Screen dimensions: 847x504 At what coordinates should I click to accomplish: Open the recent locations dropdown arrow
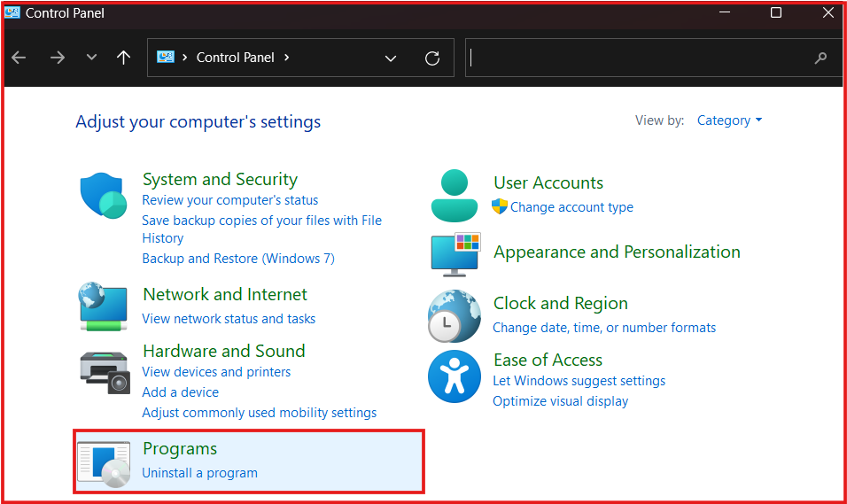91,58
